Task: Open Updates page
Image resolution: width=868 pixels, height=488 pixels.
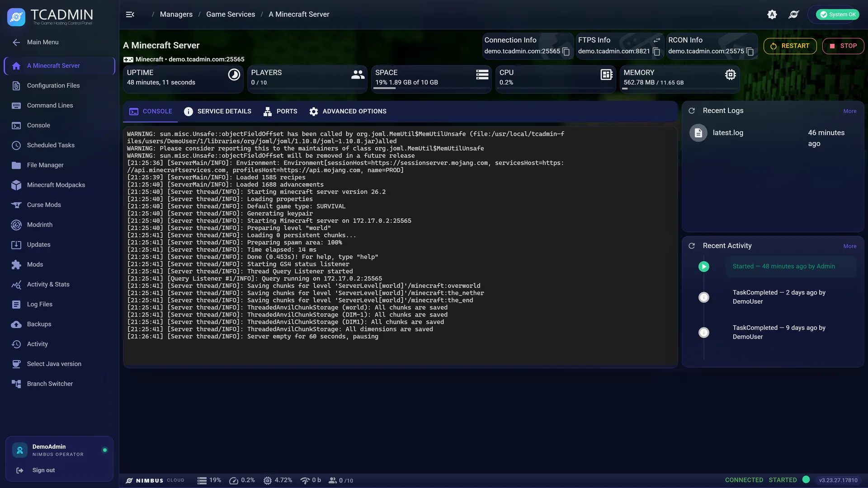Action: point(59,245)
